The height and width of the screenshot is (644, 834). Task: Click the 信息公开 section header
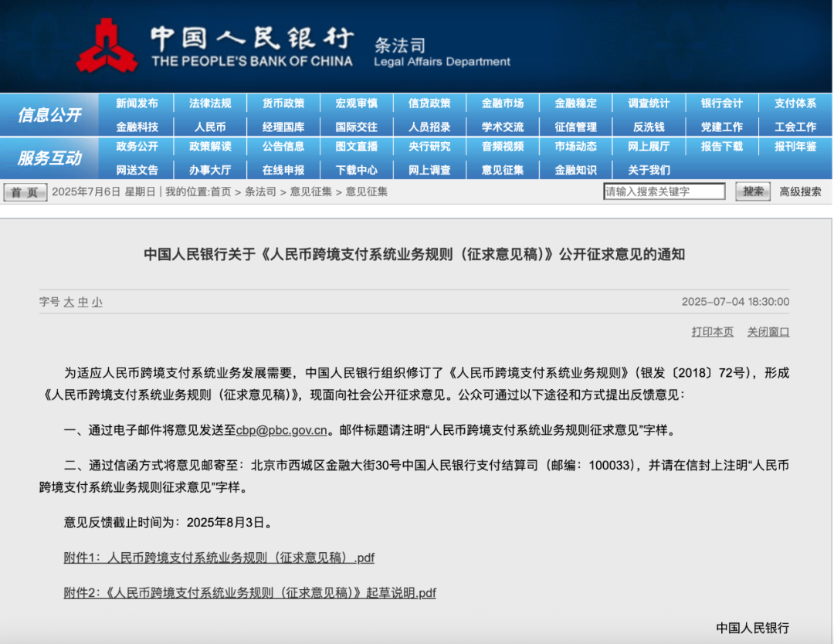pyautogui.click(x=49, y=115)
